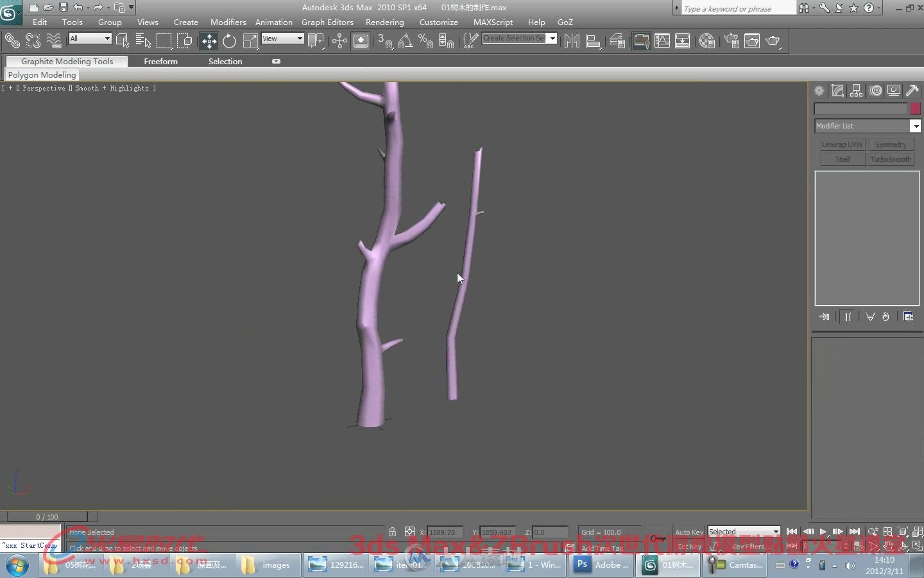Switch to the Freeform ribbon tab
This screenshot has width=924, height=578.
point(160,62)
